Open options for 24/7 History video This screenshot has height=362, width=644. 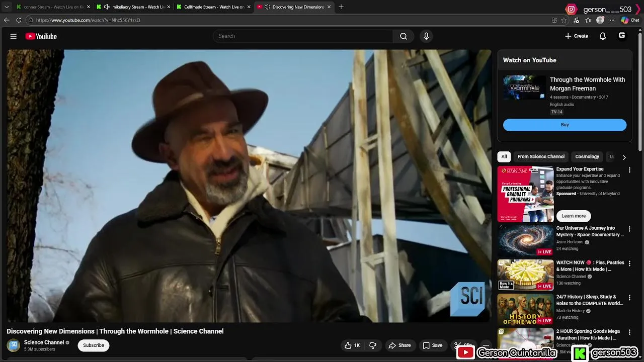(x=629, y=298)
